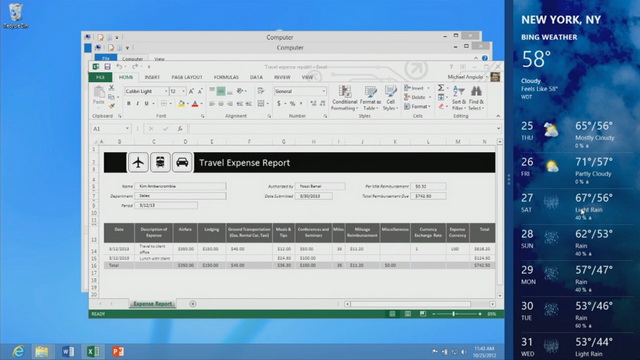Click the car icon in report header
The image size is (640, 360).
(182, 162)
